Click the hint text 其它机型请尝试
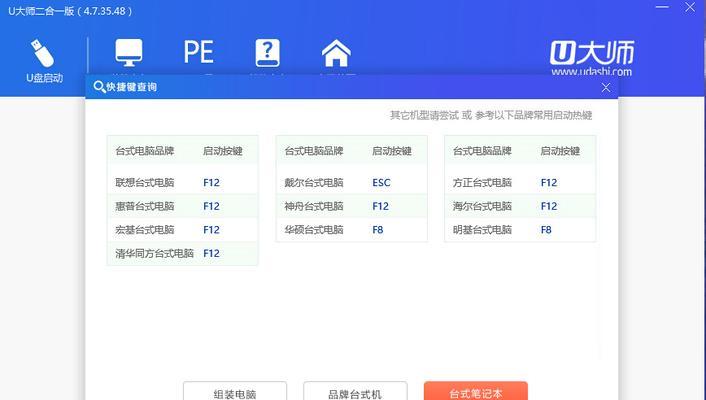Image resolution: width=706 pixels, height=400 pixels. tap(424, 115)
